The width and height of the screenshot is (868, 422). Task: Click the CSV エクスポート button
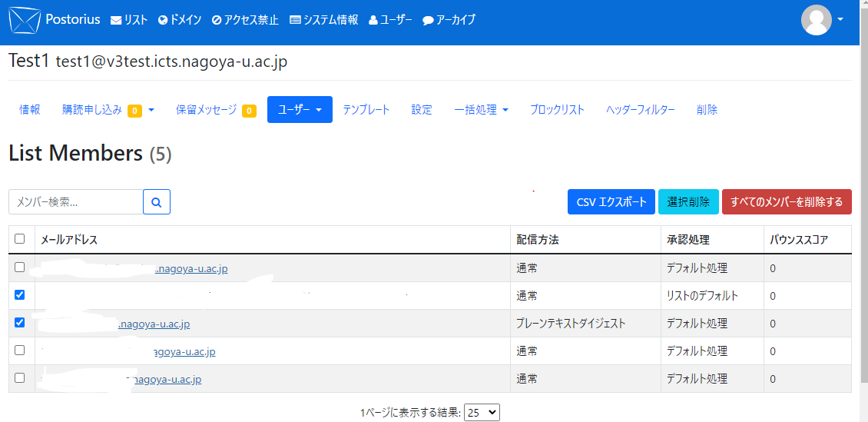tap(611, 202)
